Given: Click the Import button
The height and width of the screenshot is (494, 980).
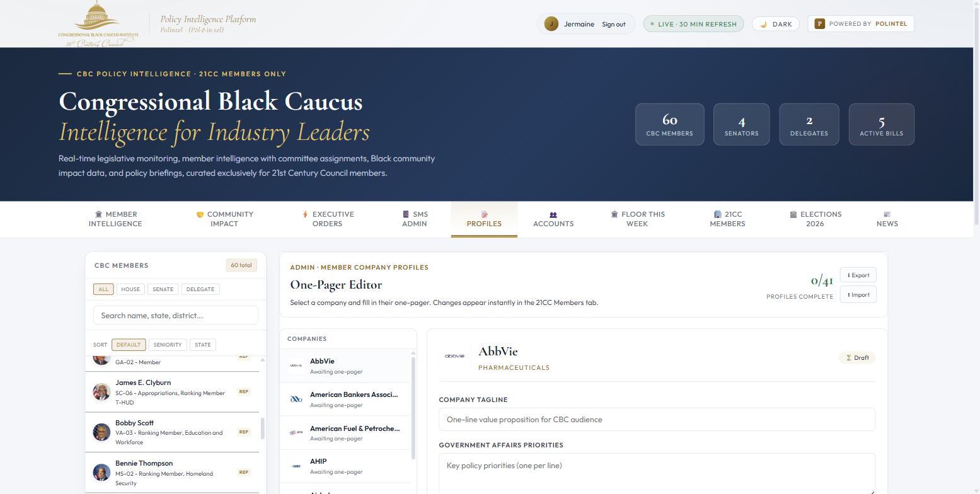Looking at the screenshot, I should (858, 295).
